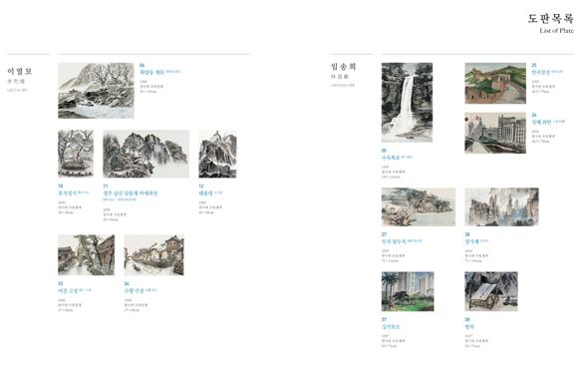Open the coastal rocks seascape thumbnail
This screenshot has height=367, width=588.
click(x=419, y=207)
